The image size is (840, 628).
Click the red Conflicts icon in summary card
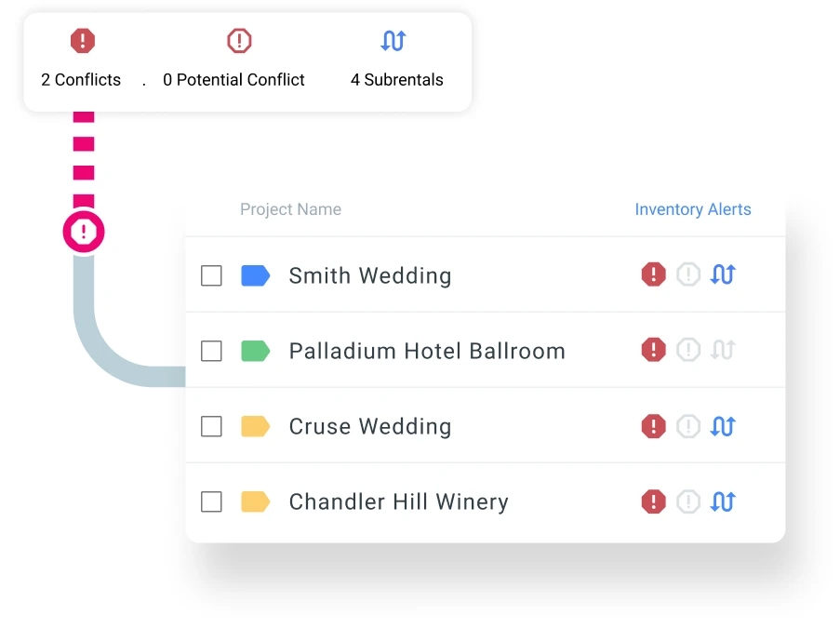point(83,41)
